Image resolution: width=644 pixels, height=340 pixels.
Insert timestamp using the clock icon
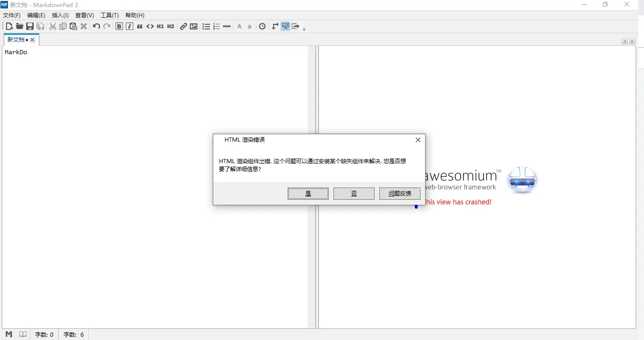click(262, 26)
